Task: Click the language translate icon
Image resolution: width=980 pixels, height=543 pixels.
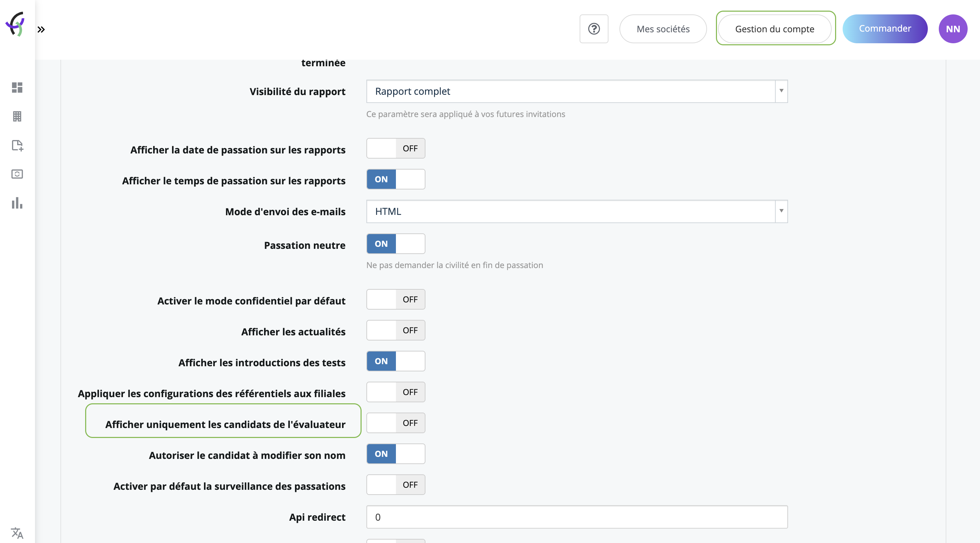Action: coord(17,533)
